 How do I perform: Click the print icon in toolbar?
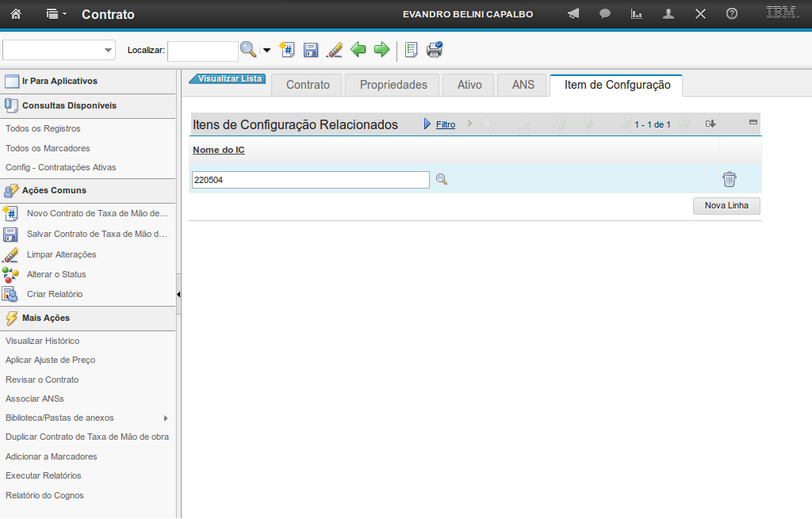click(435, 50)
